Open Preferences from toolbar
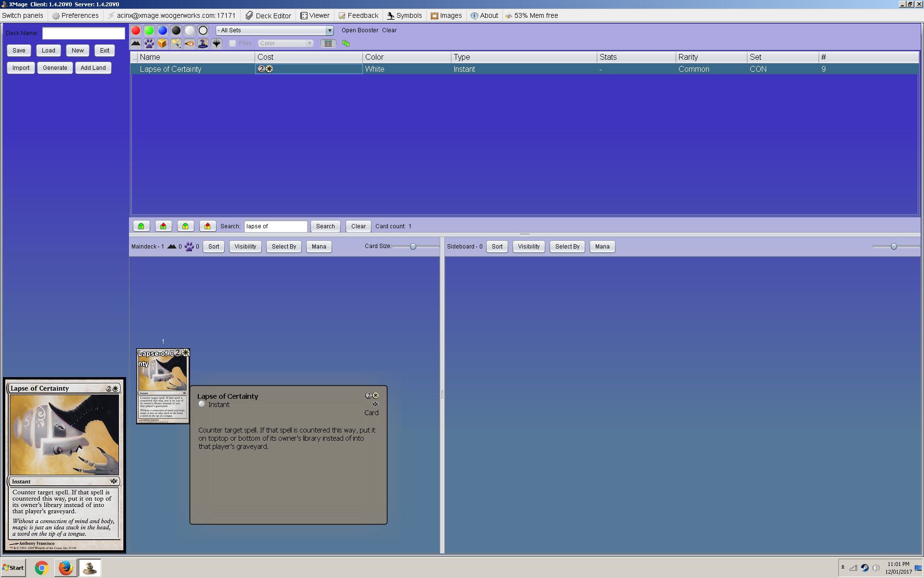Screen dimensions: 924x578 76,15
